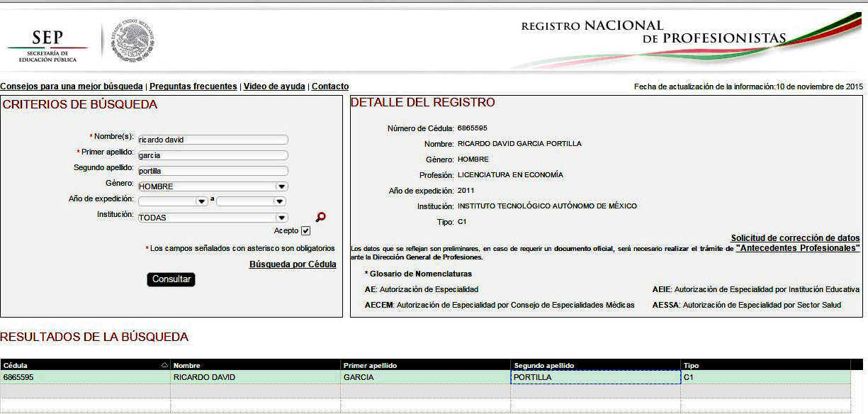The width and height of the screenshot is (868, 414).
Task: Click the Segundo apellido input field
Action: point(213,171)
